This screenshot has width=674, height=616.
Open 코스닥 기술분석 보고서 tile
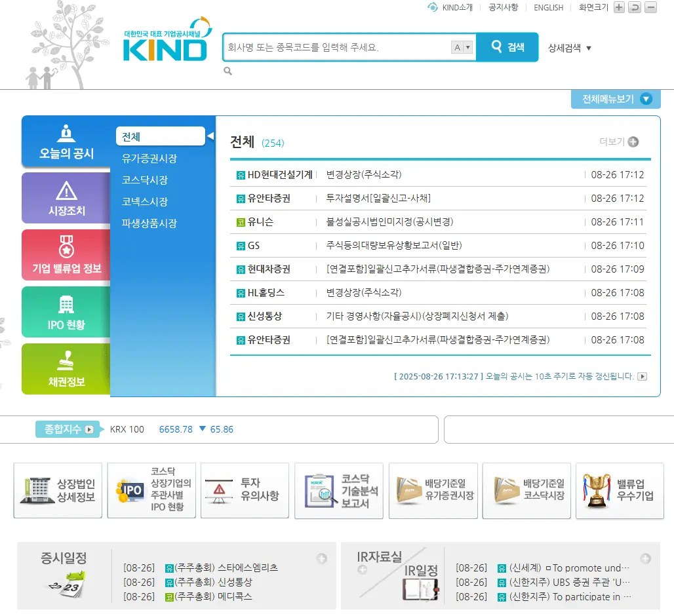339,491
